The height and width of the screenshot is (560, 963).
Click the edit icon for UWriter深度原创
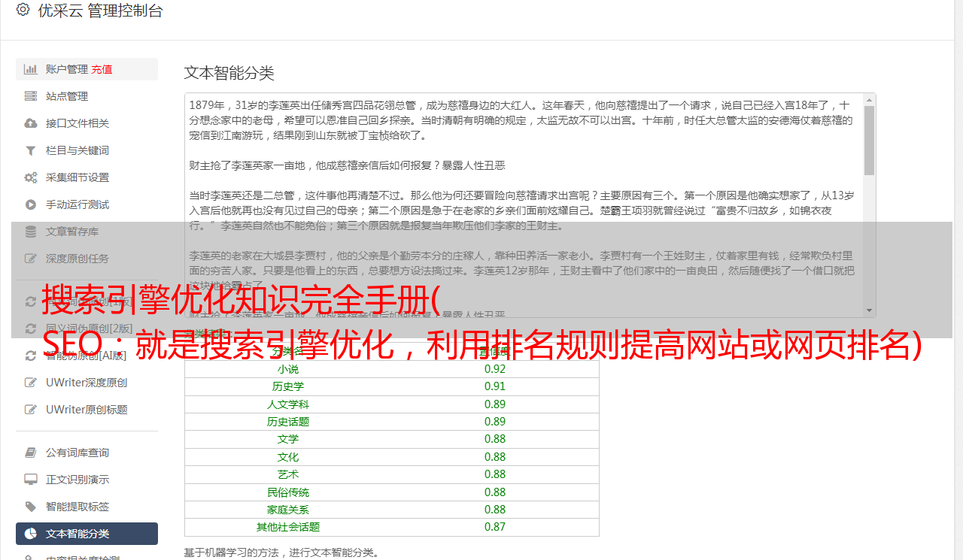[x=31, y=383]
